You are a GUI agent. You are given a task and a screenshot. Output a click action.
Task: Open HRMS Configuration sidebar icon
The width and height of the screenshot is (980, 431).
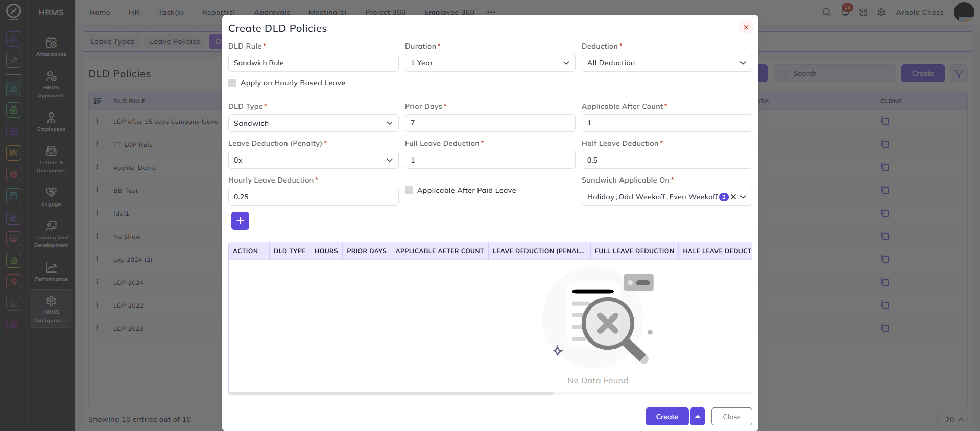51,309
